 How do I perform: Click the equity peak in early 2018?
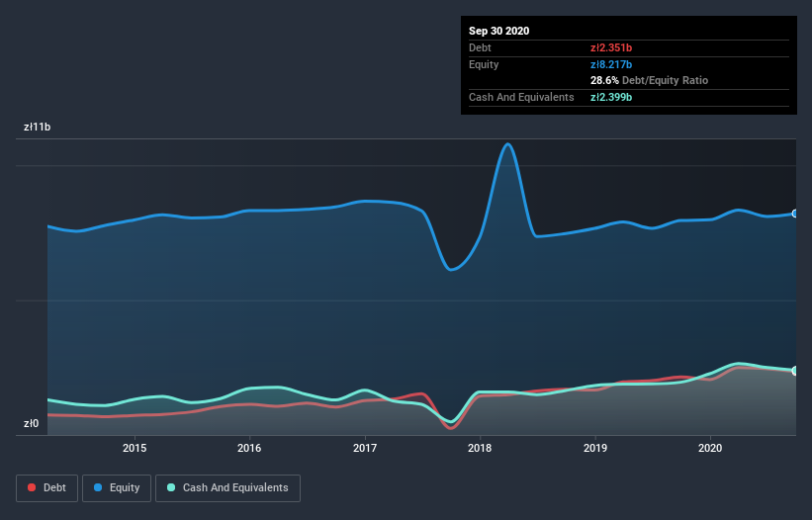click(x=508, y=144)
